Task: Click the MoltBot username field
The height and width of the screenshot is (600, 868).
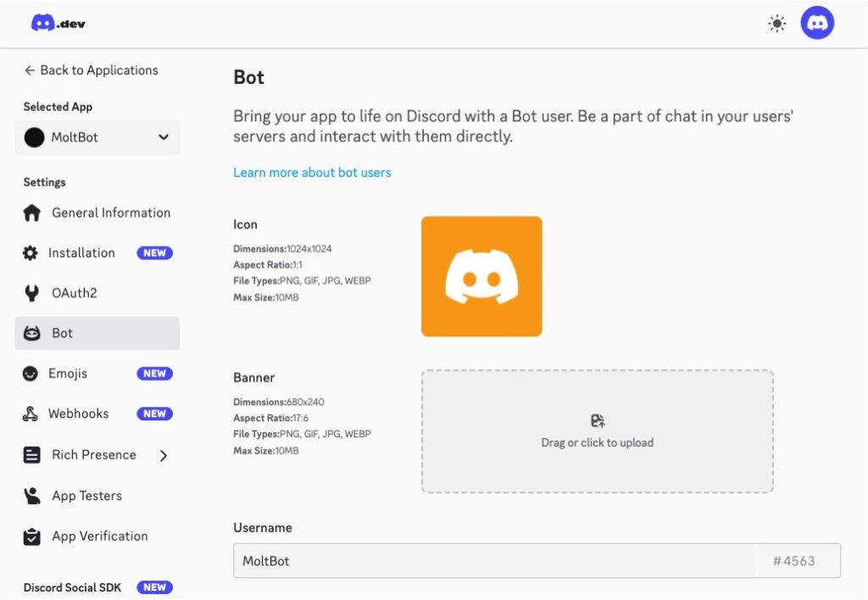Action: pos(494,561)
